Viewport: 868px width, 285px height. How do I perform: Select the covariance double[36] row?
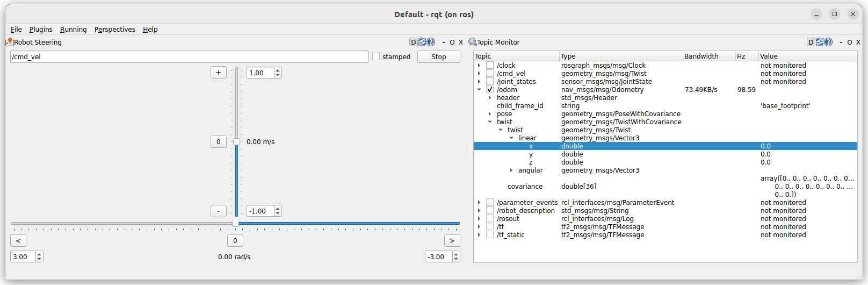pyautogui.click(x=666, y=187)
